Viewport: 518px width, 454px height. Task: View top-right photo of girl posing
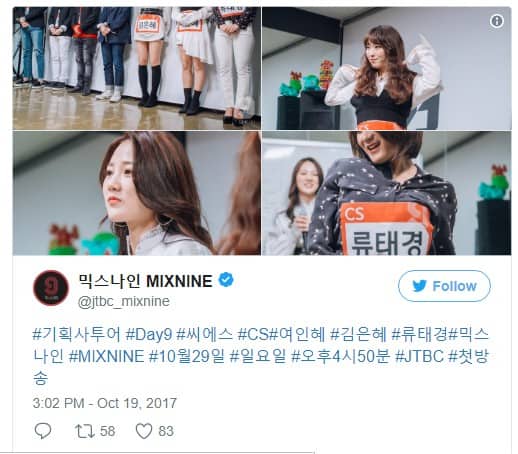387,68
